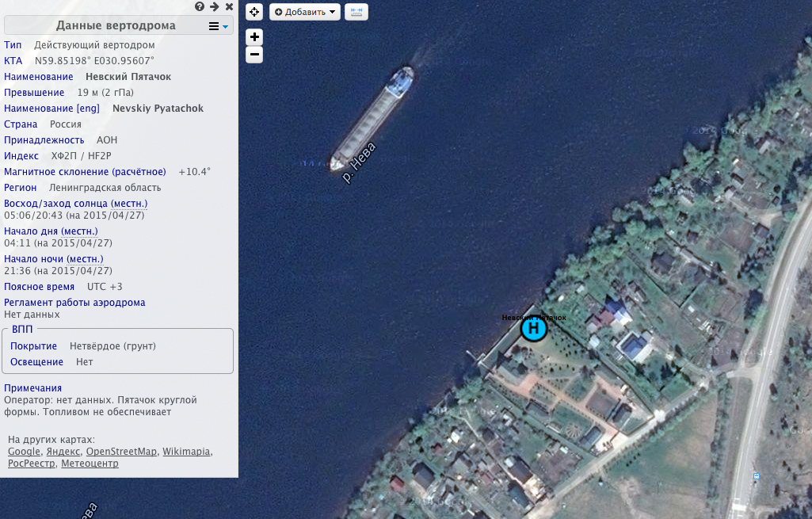
Task: Open Google link under other maps
Action: 23,452
